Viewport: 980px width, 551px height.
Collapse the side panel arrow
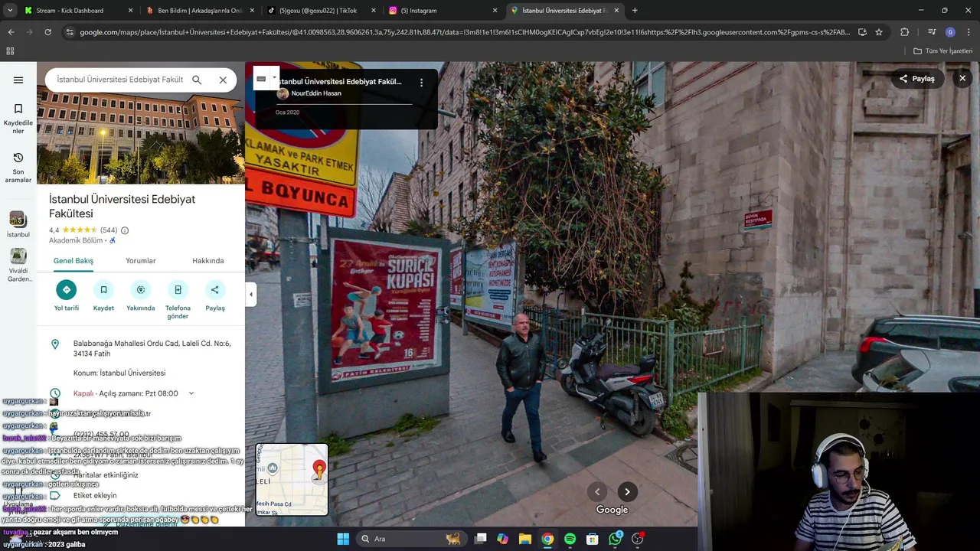tap(250, 294)
